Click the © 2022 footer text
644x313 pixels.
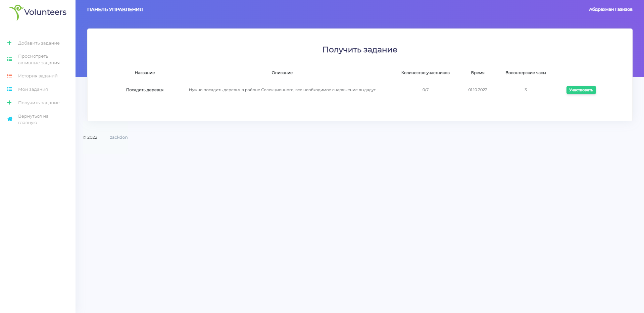coord(90,137)
